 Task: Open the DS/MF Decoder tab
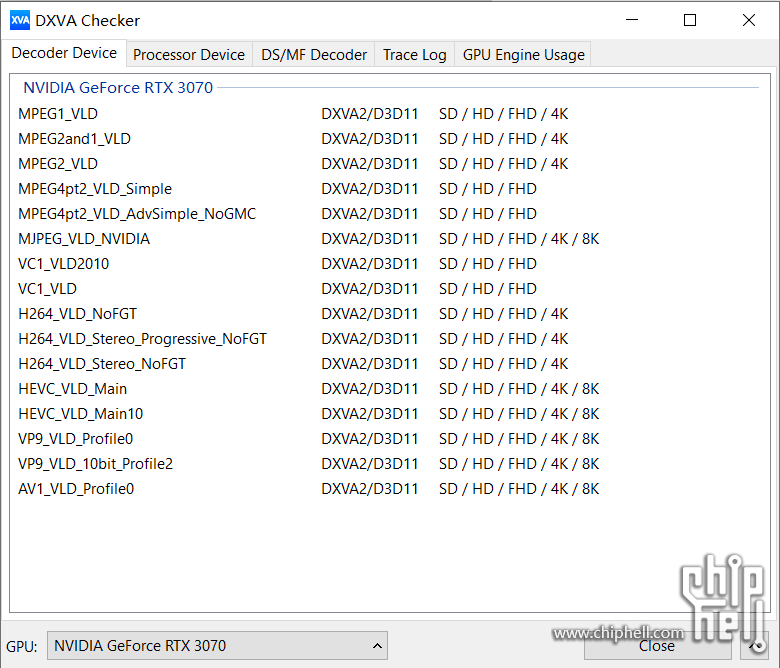click(314, 55)
